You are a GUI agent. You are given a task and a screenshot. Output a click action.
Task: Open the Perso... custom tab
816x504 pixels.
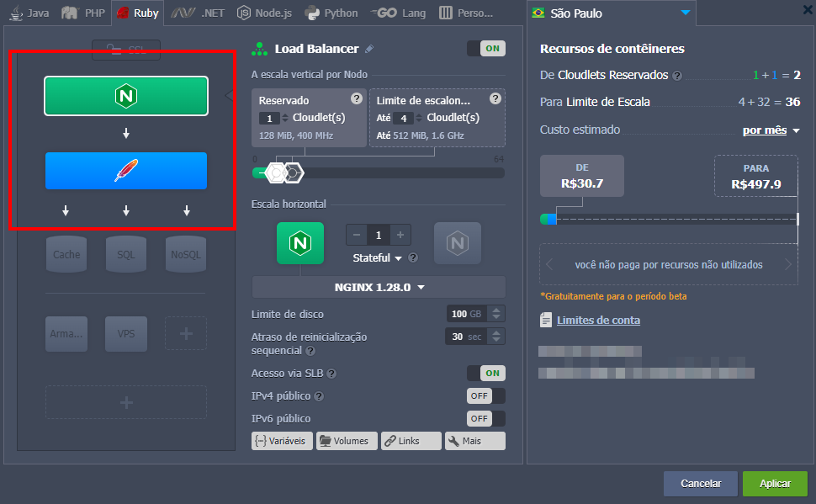click(465, 13)
